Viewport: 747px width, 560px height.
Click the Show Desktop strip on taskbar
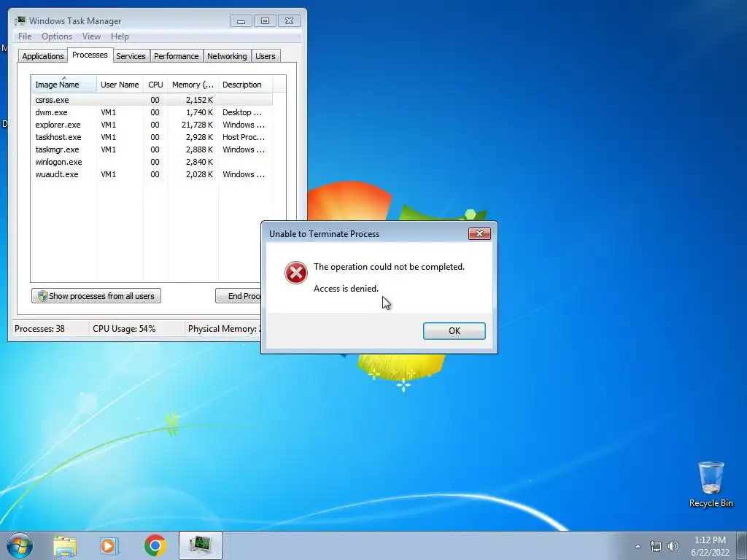coord(742,545)
